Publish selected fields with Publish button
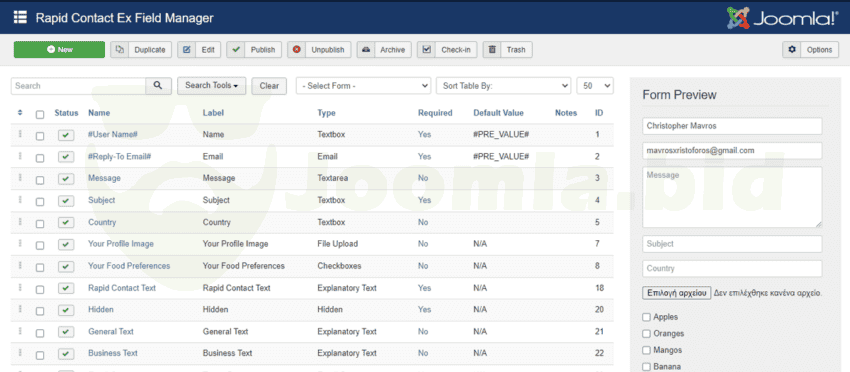 [254, 49]
